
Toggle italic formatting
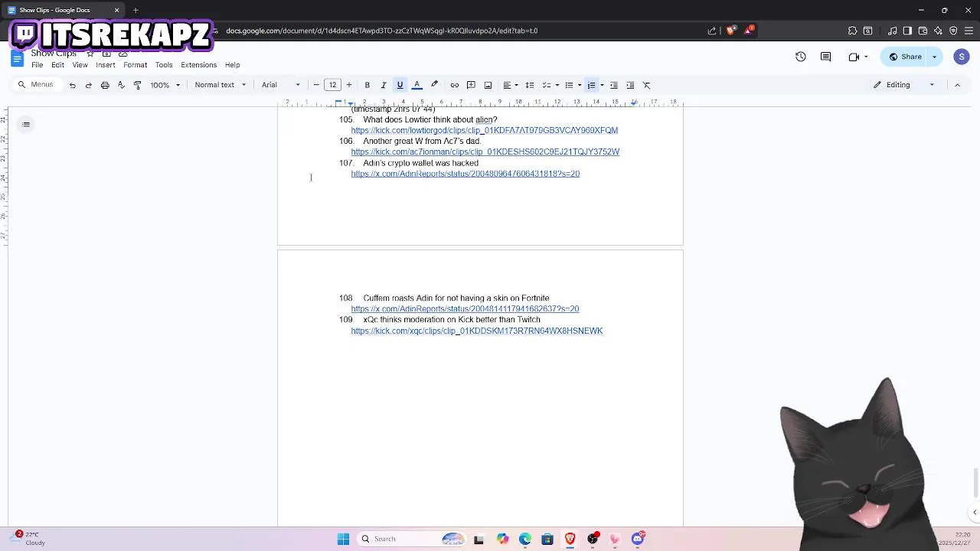coord(384,85)
